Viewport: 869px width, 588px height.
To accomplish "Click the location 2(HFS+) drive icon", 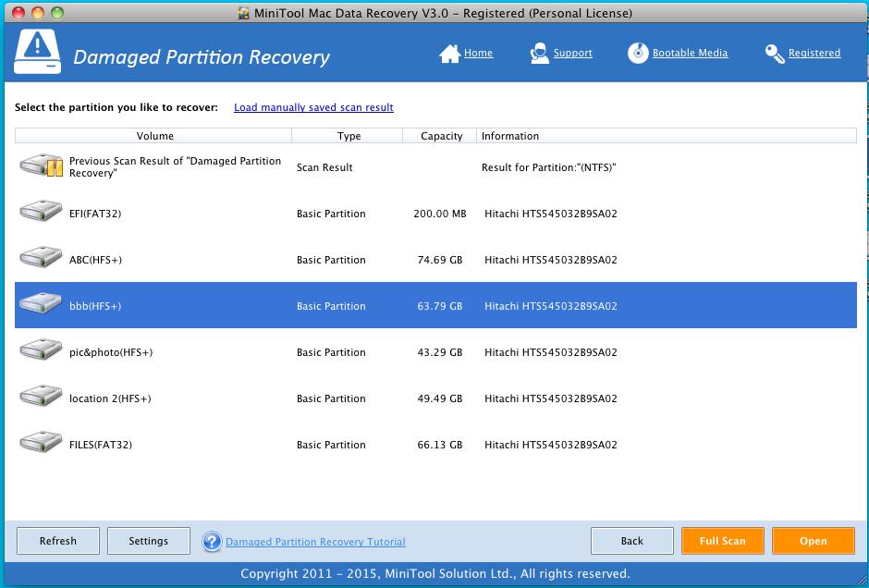I will 41,397.
